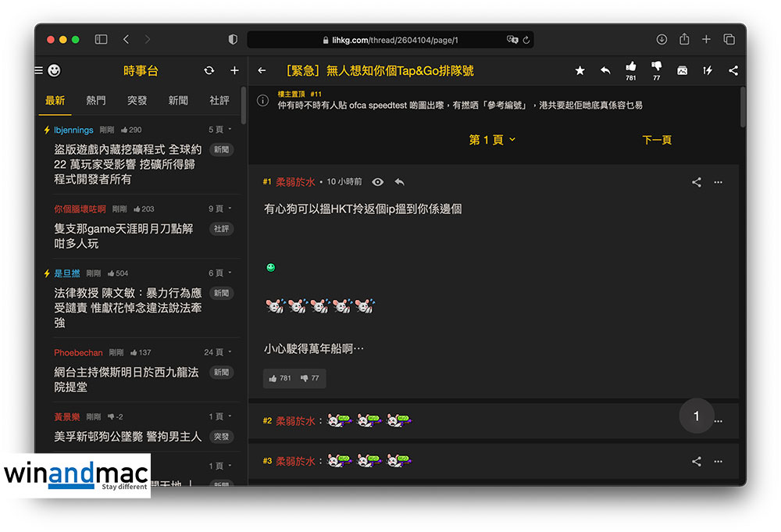Click the thread header reply arrow
781x532 pixels.
pyautogui.click(x=605, y=70)
